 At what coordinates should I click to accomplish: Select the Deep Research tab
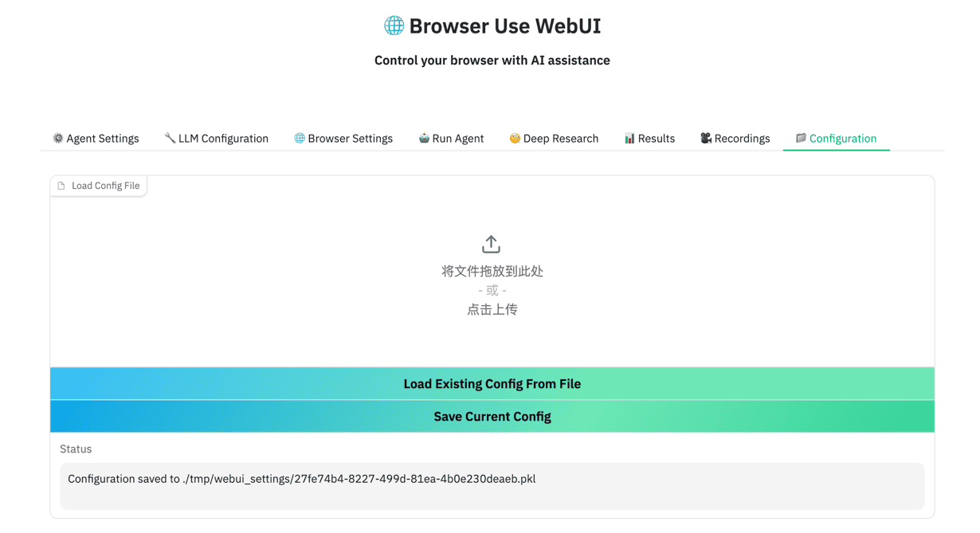554,138
